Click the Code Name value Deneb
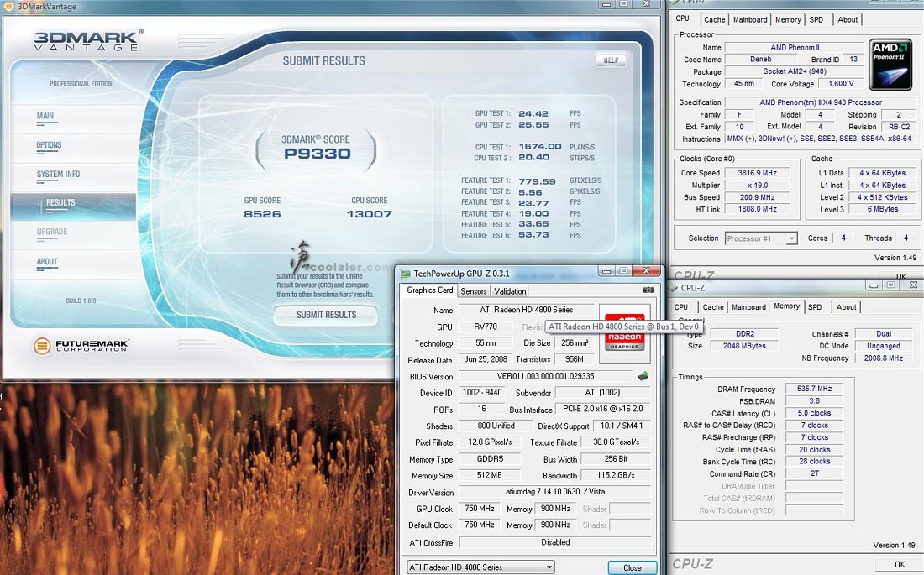This screenshot has height=575, width=924. point(761,60)
